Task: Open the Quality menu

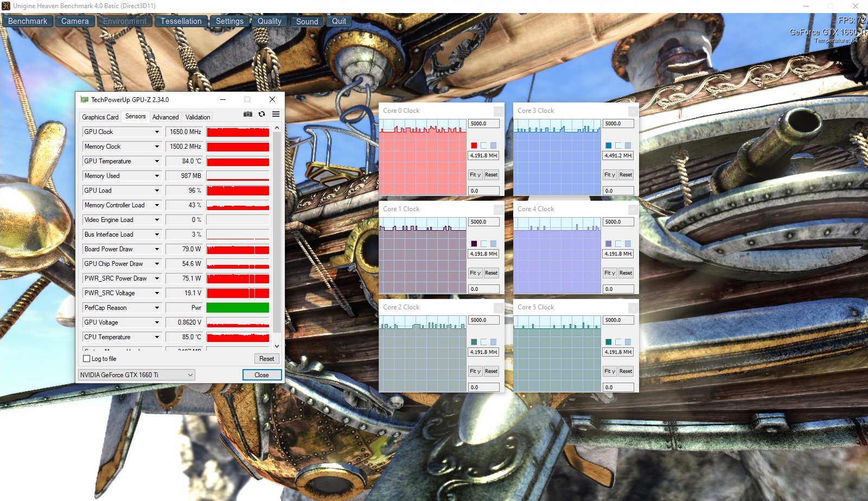Action: point(270,21)
